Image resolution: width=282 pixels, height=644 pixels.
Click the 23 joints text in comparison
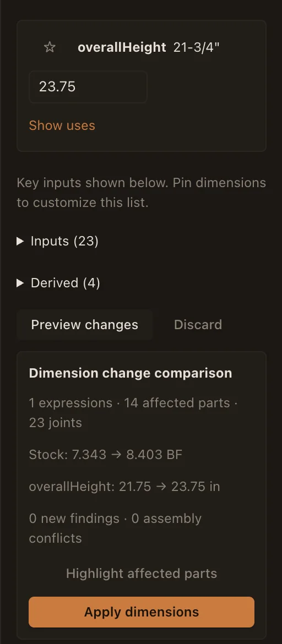click(55, 423)
